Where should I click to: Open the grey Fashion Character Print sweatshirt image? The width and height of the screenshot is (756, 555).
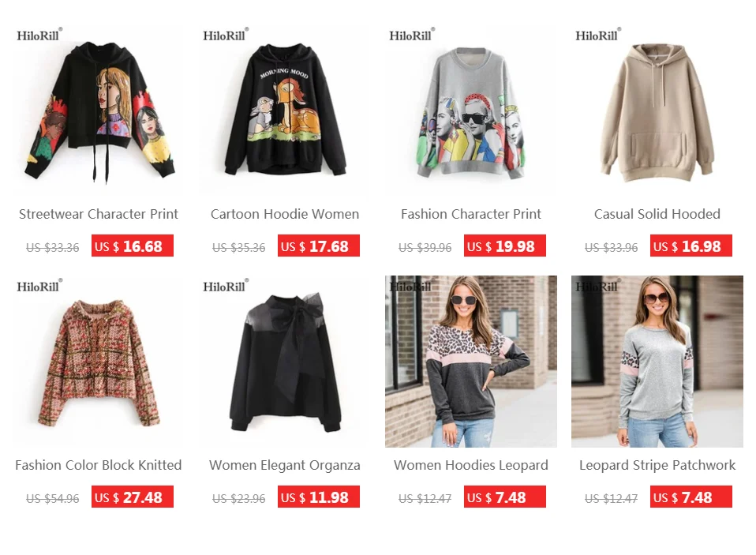pyautogui.click(x=471, y=111)
